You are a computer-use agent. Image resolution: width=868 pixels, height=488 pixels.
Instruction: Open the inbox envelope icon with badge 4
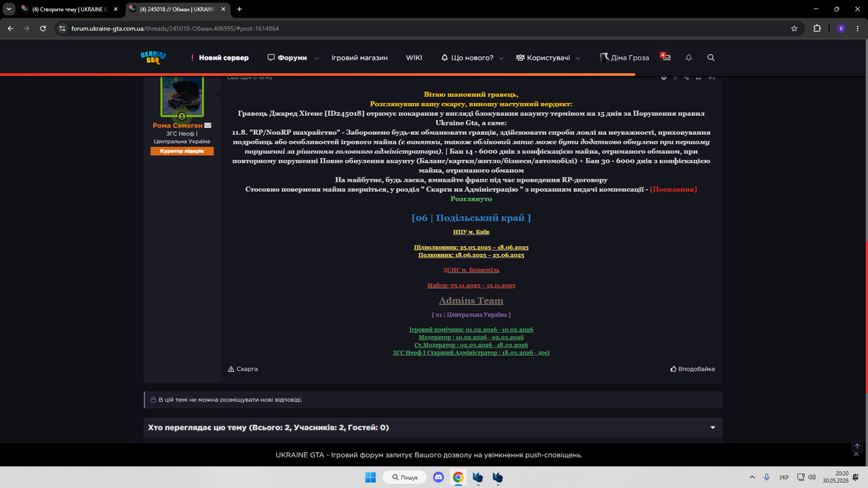pyautogui.click(x=665, y=58)
